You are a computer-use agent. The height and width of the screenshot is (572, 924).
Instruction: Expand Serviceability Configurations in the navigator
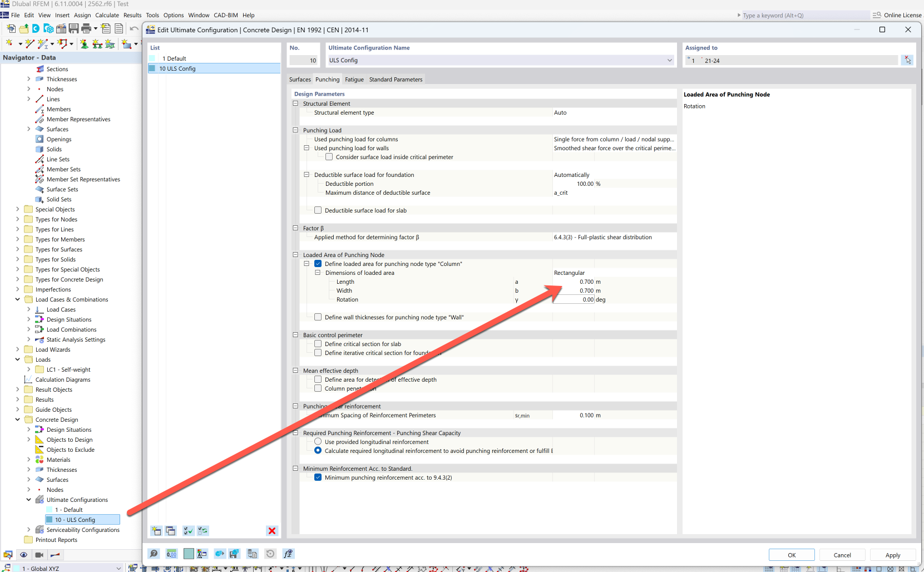point(29,530)
